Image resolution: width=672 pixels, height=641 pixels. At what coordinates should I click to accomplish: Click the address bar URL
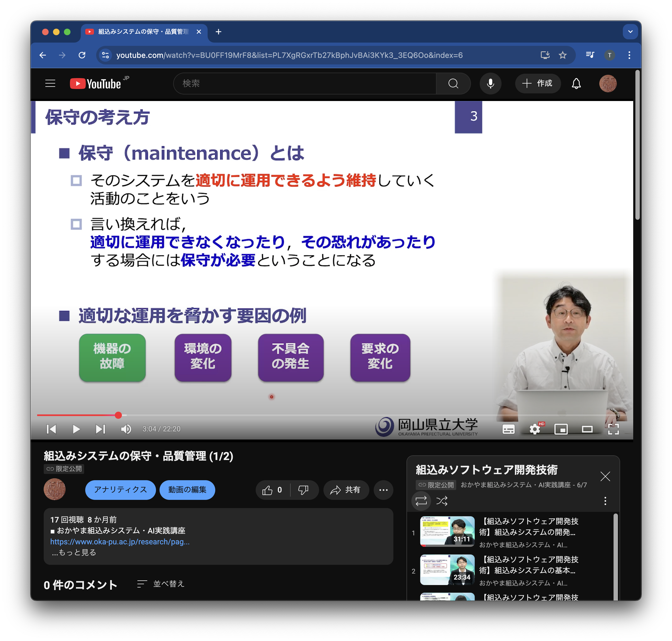[x=289, y=55]
